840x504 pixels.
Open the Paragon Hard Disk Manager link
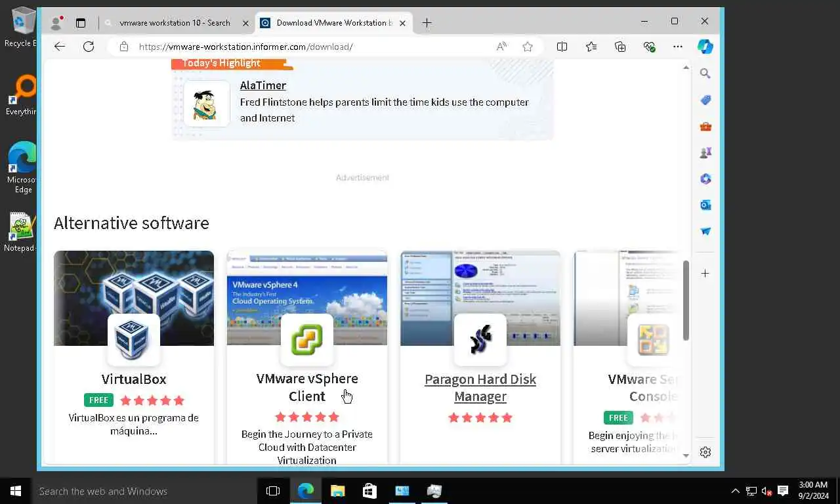pyautogui.click(x=480, y=388)
